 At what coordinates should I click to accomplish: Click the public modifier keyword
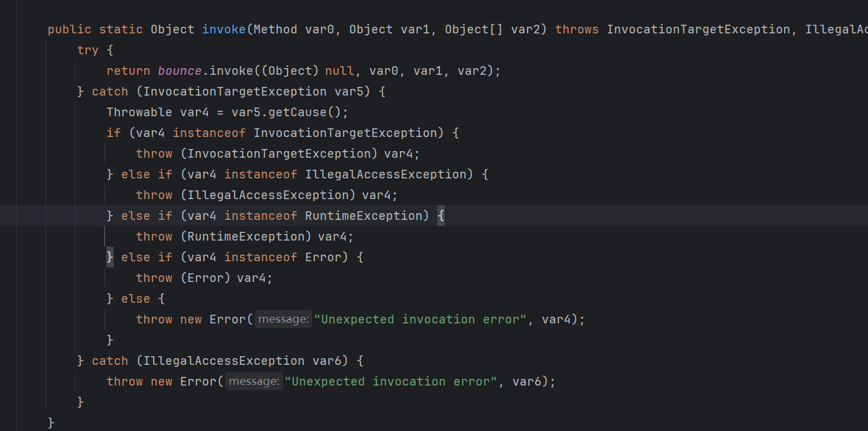pyautogui.click(x=70, y=29)
